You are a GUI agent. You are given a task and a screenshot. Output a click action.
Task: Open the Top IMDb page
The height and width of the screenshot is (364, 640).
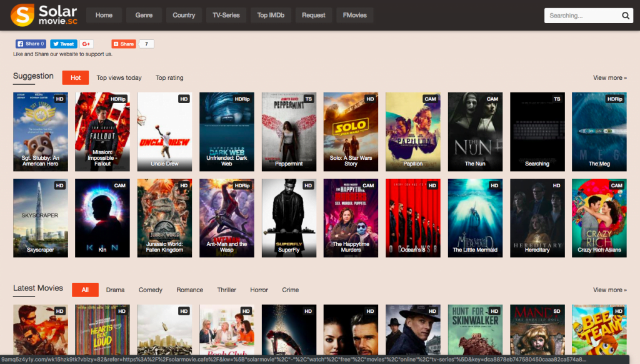[x=271, y=15]
